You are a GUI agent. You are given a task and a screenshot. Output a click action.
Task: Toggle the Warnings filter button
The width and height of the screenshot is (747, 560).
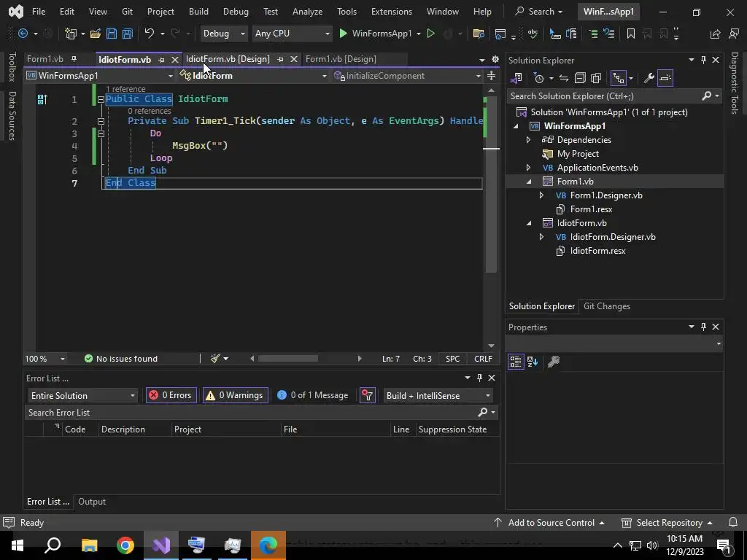[x=236, y=395]
